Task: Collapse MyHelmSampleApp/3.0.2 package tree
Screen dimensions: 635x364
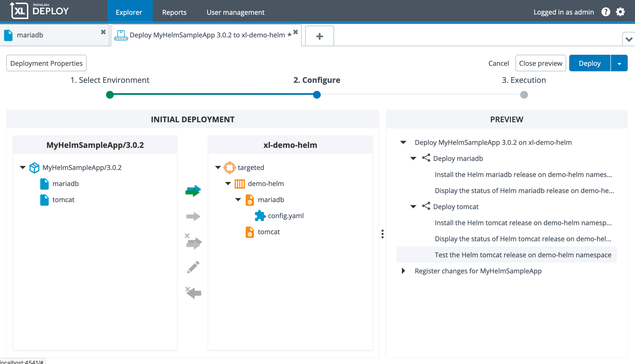Action: (23, 167)
